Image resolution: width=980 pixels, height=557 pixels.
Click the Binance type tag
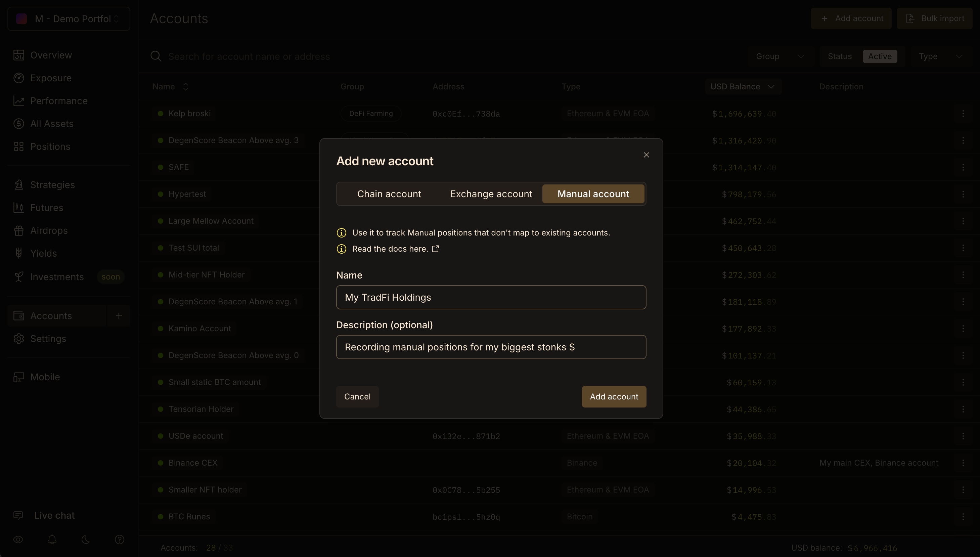click(x=582, y=463)
